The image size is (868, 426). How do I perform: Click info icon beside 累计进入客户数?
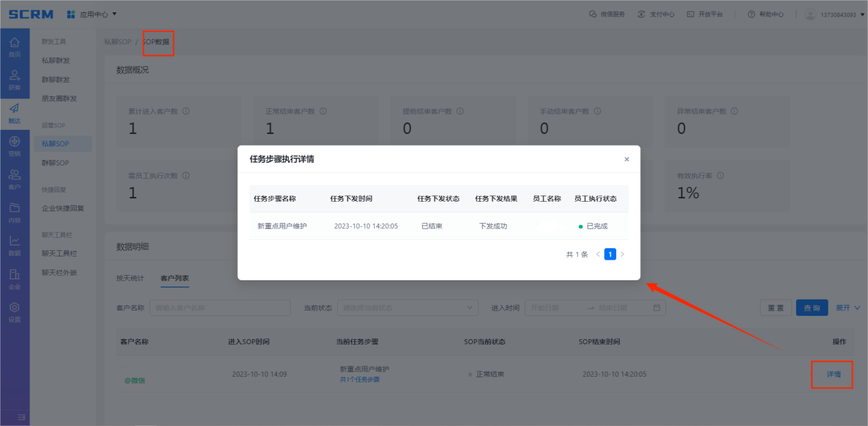click(186, 111)
